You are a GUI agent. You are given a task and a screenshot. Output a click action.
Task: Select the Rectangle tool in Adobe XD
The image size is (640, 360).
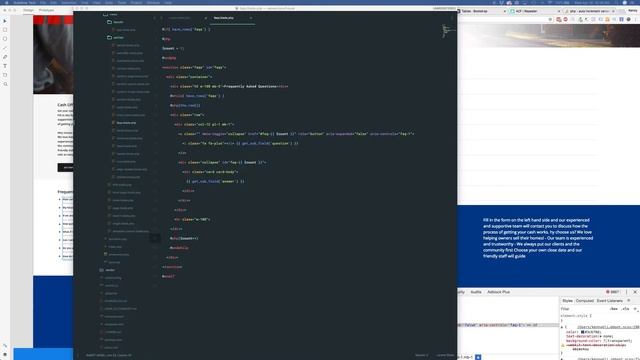(5, 30)
